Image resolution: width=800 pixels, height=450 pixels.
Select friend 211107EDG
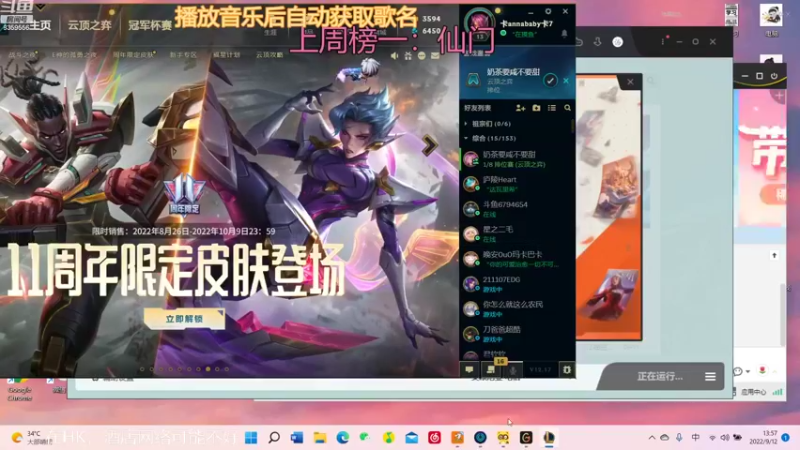(x=515, y=284)
